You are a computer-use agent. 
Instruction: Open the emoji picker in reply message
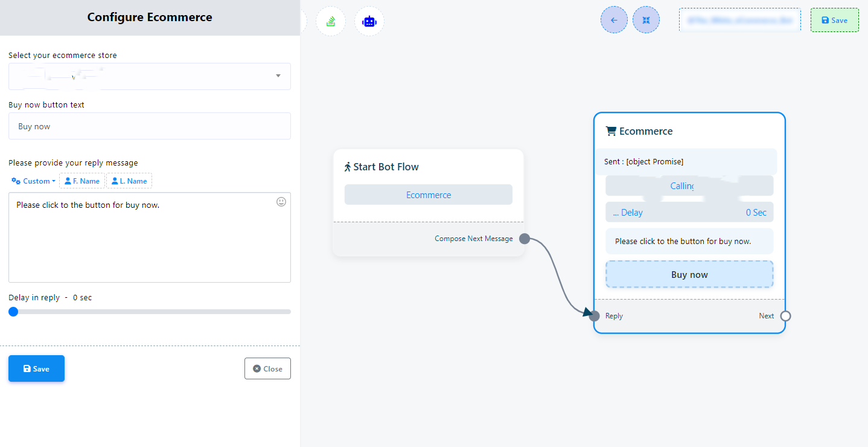(x=281, y=202)
